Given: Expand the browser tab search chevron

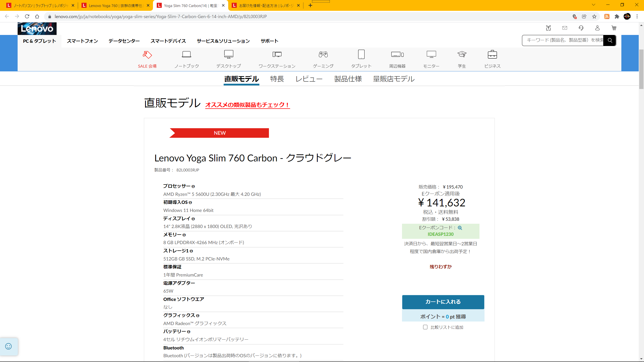Looking at the screenshot, I should (594, 5).
